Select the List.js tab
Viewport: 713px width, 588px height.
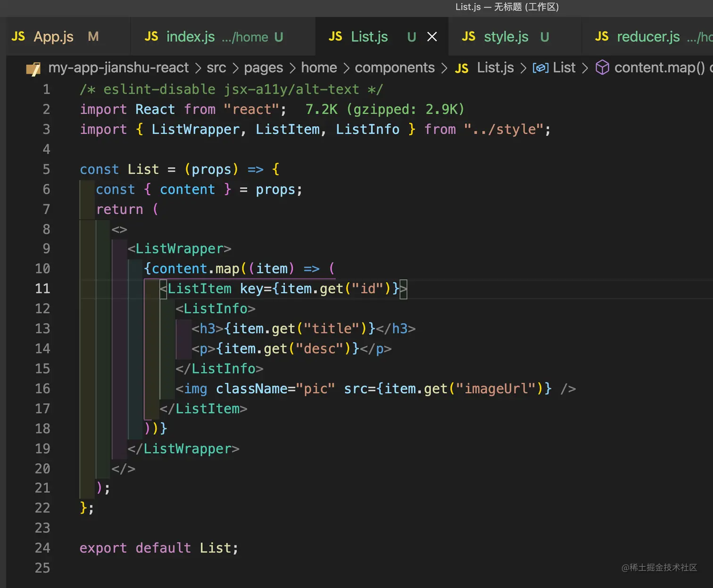[x=382, y=37]
